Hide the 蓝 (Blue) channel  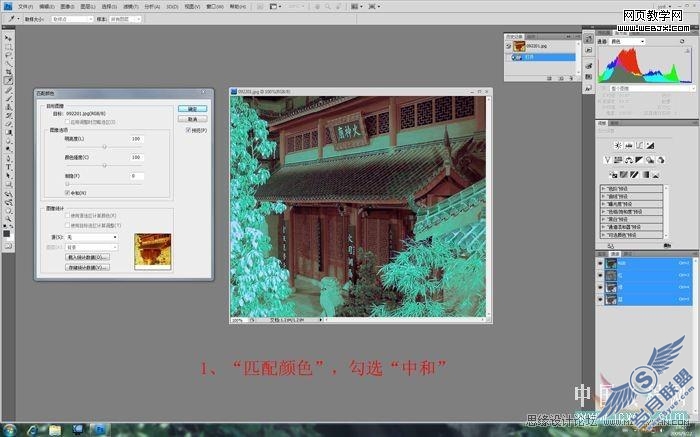600,299
